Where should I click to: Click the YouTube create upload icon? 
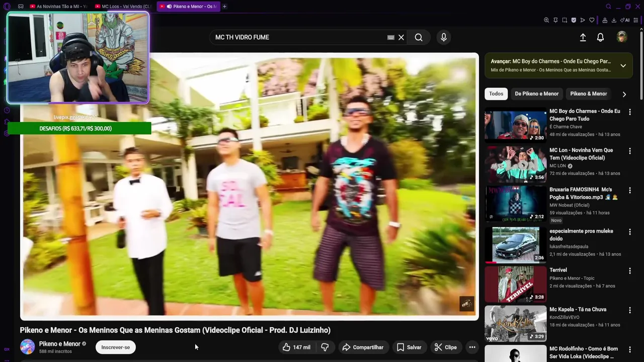(x=583, y=37)
